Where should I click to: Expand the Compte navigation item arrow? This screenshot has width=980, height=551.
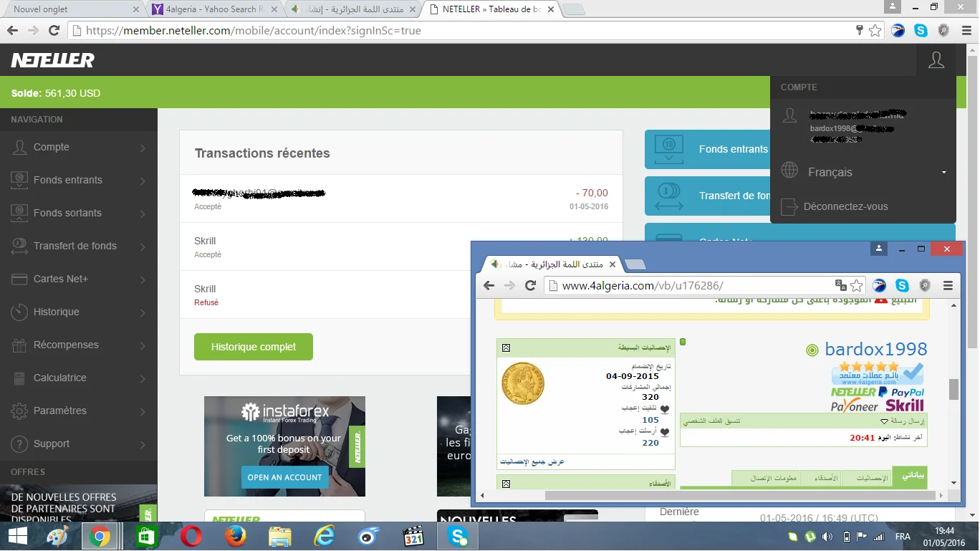pos(143,148)
